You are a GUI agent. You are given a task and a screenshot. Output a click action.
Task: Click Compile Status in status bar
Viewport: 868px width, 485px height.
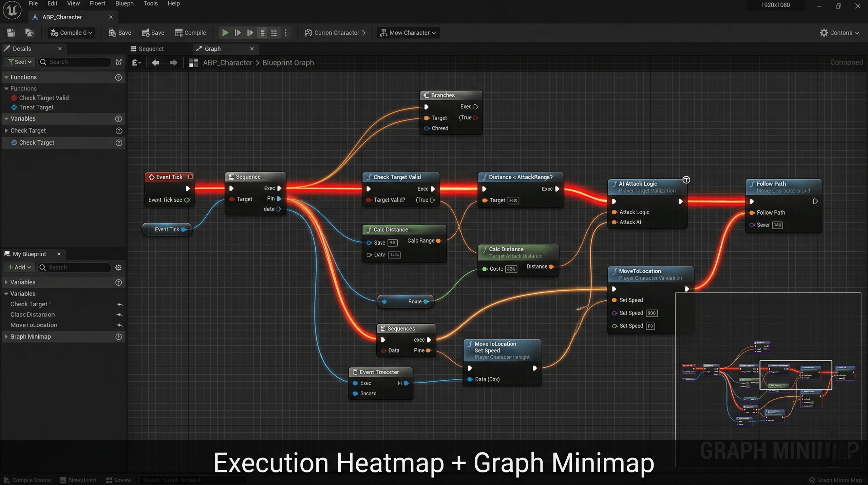[27, 480]
